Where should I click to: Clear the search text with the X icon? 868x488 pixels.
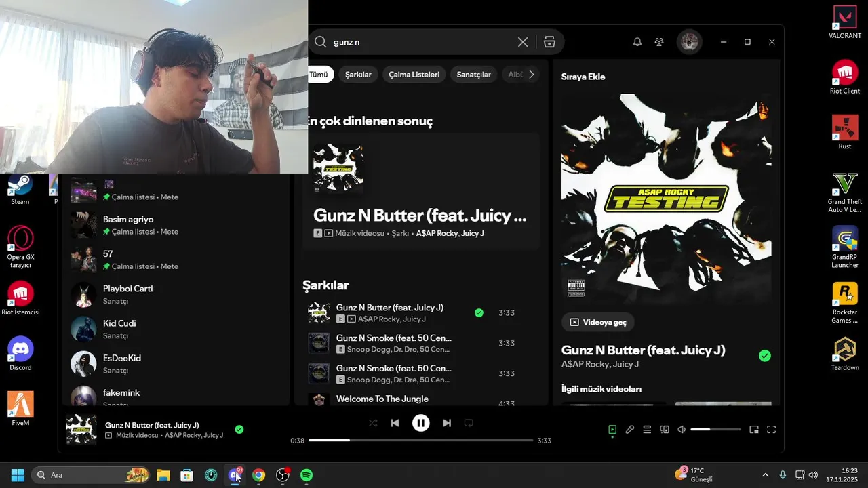point(523,42)
